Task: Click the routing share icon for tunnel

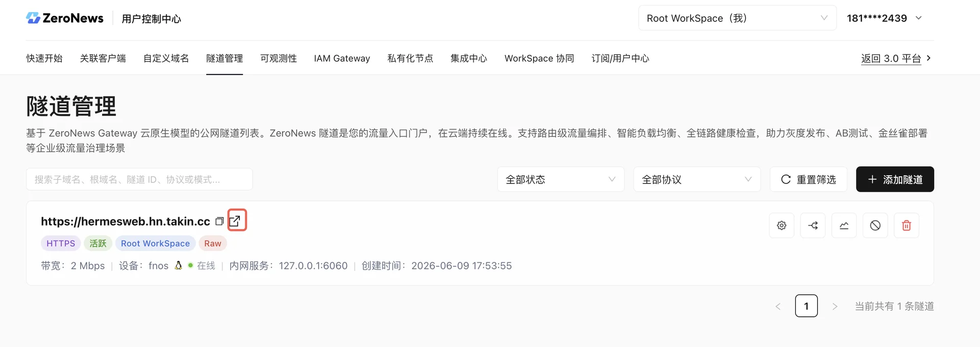Action: coord(813,225)
